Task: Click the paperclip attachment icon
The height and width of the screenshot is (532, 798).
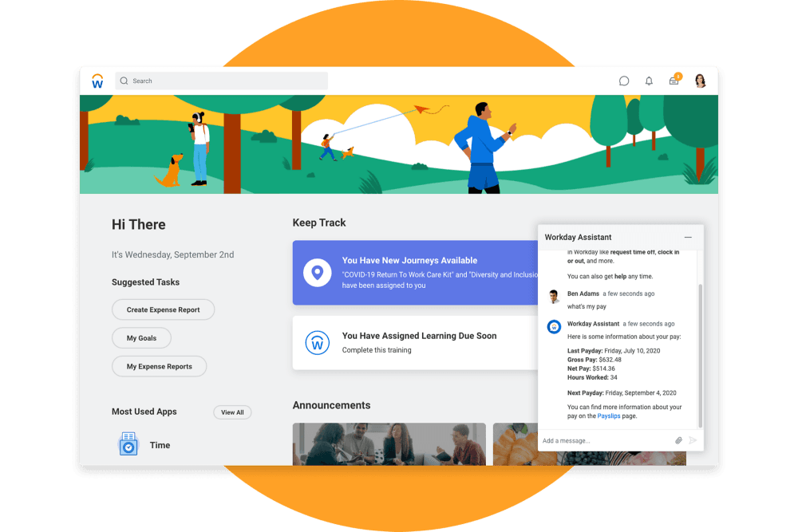Action: pos(678,440)
